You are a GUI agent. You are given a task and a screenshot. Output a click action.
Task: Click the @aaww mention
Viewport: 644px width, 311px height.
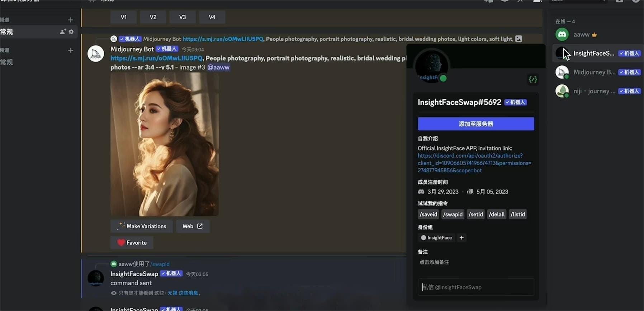(x=218, y=67)
